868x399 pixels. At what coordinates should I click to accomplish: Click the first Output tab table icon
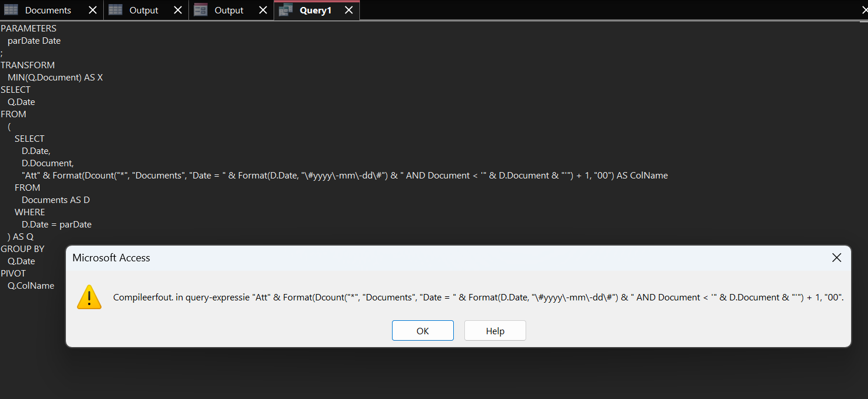116,10
